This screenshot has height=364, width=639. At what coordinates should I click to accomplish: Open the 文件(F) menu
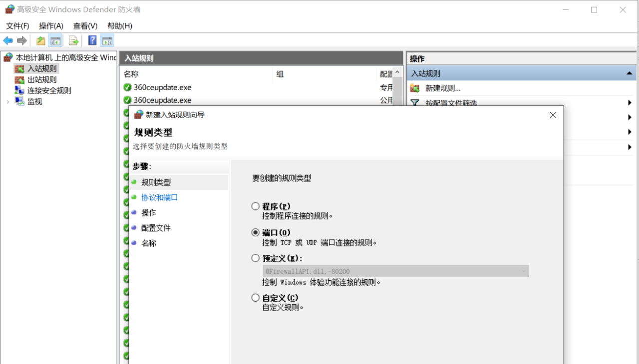(x=17, y=26)
